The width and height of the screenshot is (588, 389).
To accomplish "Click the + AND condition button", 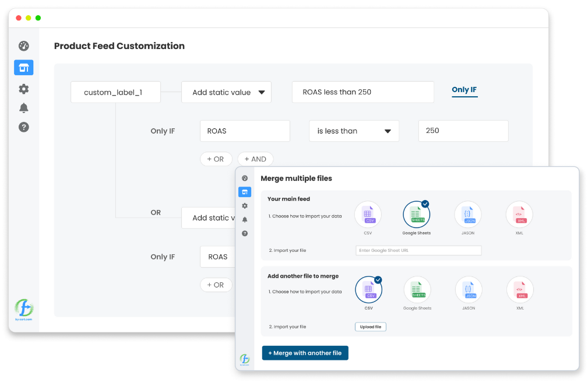I will [x=255, y=159].
